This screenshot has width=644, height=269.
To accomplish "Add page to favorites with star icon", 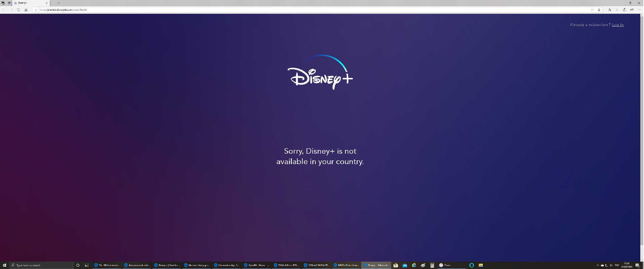I will [x=599, y=10].
